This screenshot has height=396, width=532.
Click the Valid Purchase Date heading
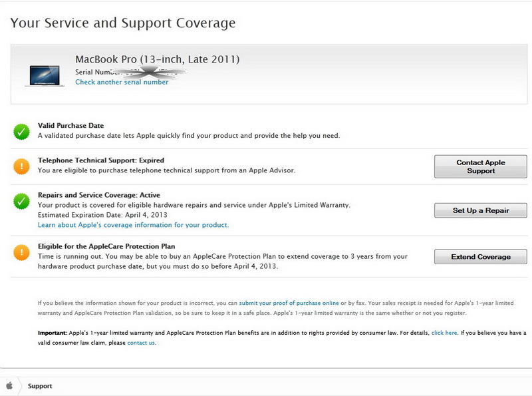coord(71,125)
